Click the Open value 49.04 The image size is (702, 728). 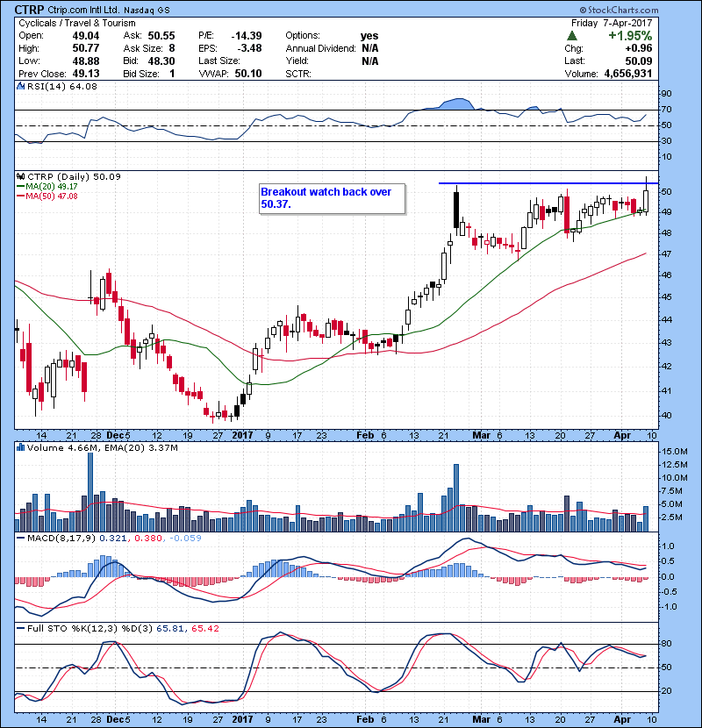(x=86, y=36)
